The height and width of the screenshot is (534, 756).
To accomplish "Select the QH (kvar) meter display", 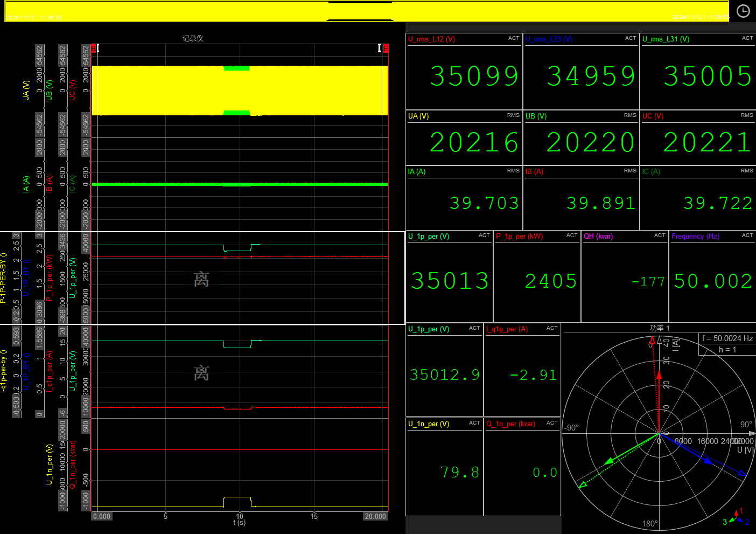I will [625, 276].
